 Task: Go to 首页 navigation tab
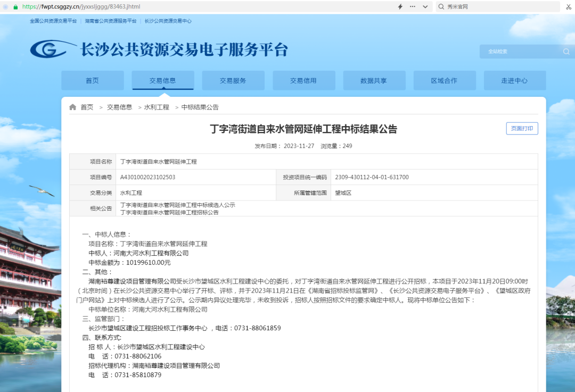[x=93, y=81]
